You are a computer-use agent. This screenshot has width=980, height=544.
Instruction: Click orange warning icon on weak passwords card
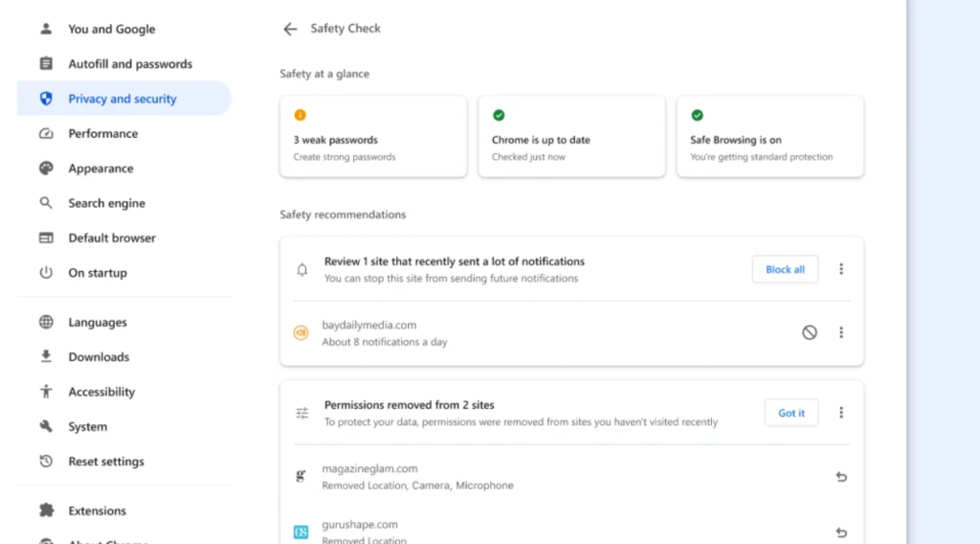[300, 115]
